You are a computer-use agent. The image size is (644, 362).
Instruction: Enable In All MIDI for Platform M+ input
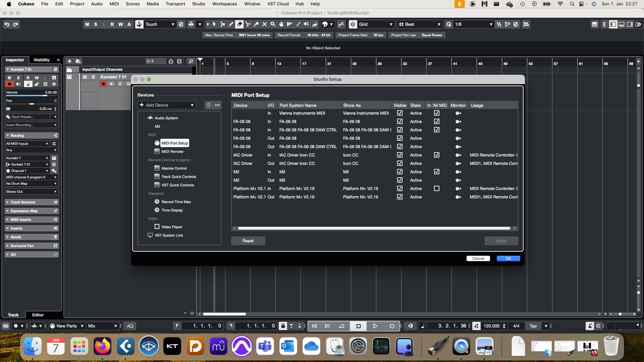(x=437, y=188)
